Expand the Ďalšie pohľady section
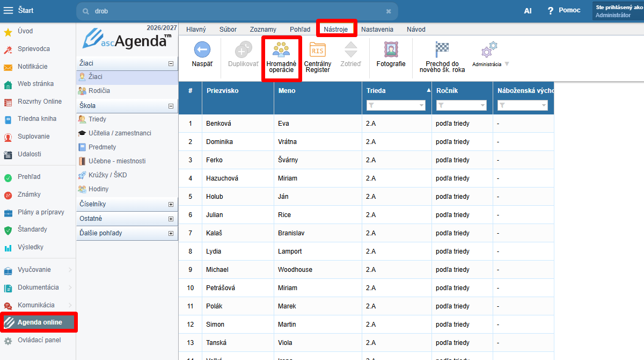Screen dimensions: 644x360 coord(171,233)
